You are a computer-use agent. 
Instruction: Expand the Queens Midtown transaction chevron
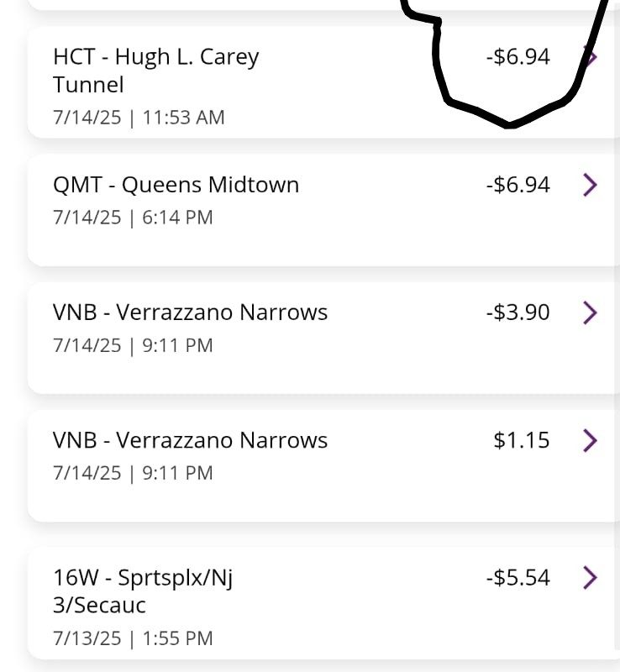(x=590, y=185)
